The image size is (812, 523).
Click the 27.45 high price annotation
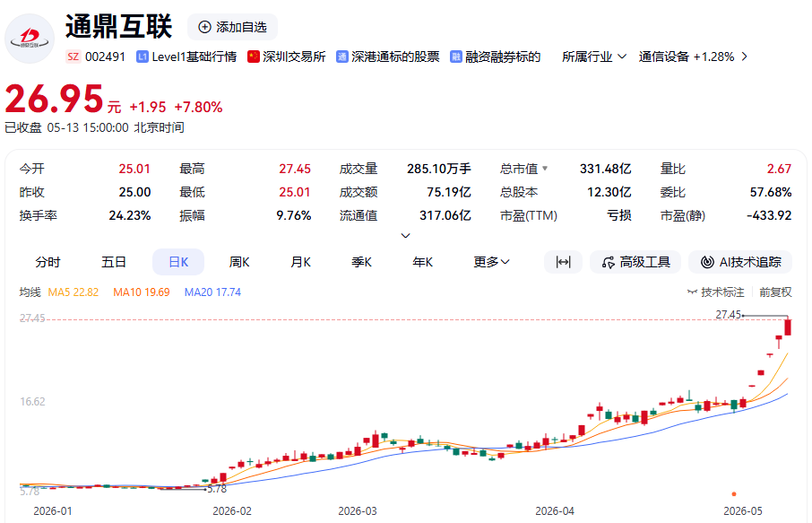[x=728, y=315]
